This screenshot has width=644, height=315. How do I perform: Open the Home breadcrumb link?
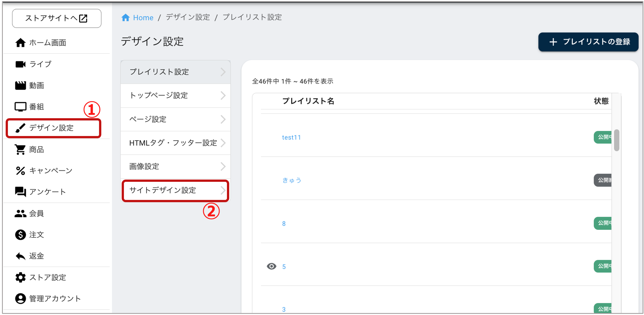pyautogui.click(x=143, y=17)
